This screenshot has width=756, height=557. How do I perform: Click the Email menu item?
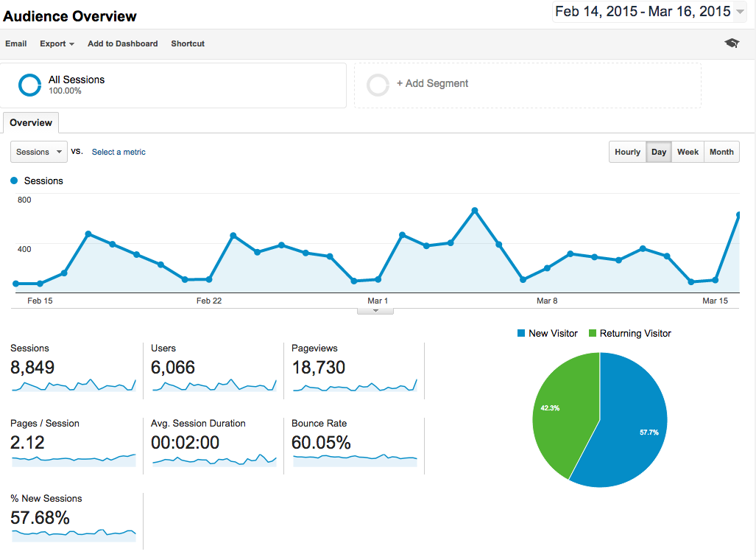(x=15, y=43)
